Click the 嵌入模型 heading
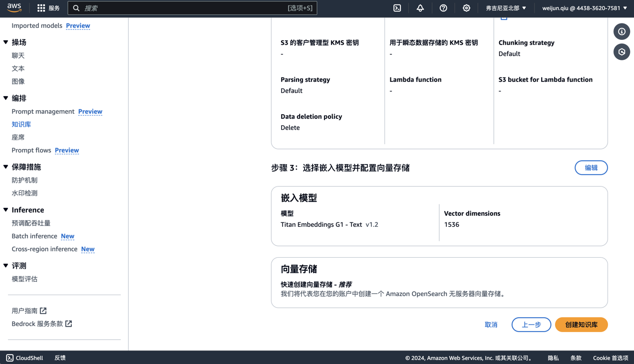This screenshot has width=634, height=364. [x=299, y=197]
